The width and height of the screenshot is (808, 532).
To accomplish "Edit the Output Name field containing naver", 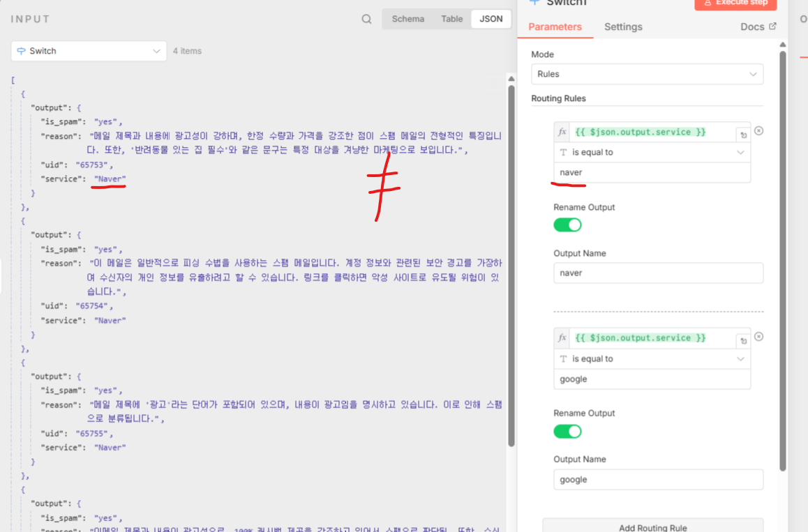I will (x=658, y=273).
